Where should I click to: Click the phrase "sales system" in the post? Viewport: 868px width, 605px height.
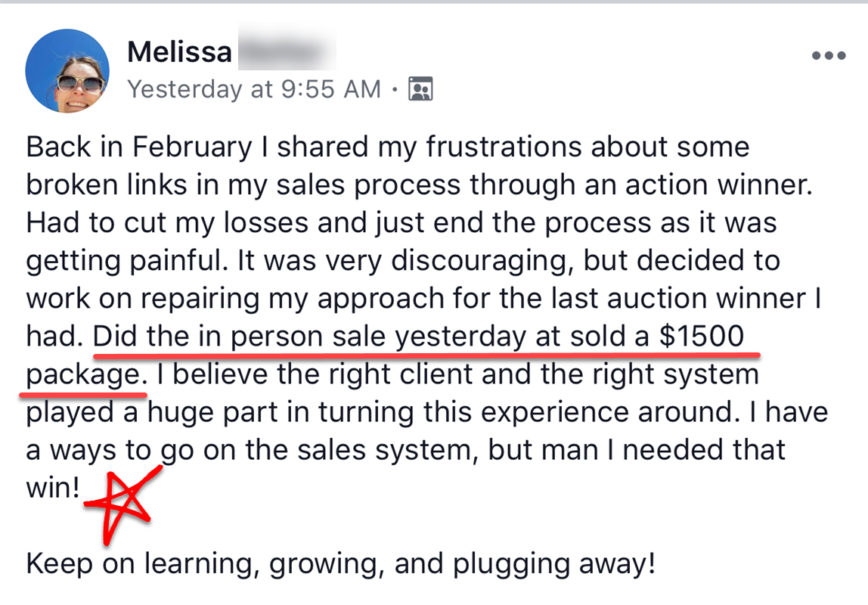pos(387,451)
